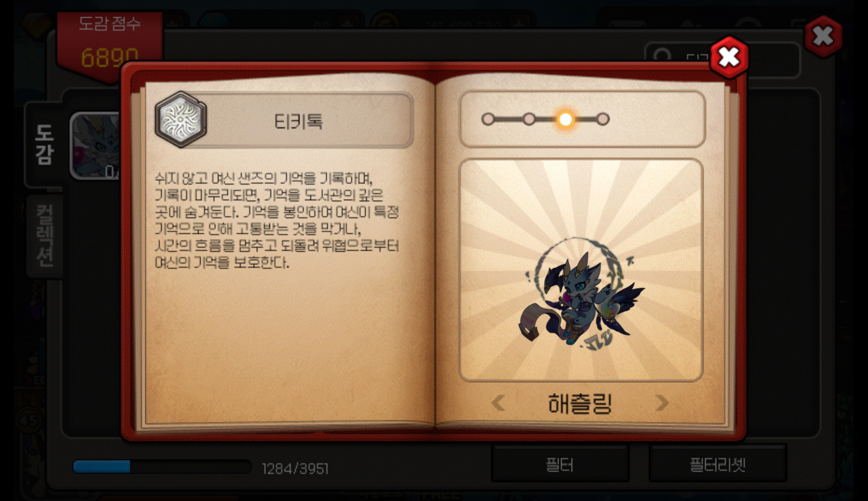Screen dimensions: 868x501
Task: Go to previous form with left arrow
Action: click(498, 403)
